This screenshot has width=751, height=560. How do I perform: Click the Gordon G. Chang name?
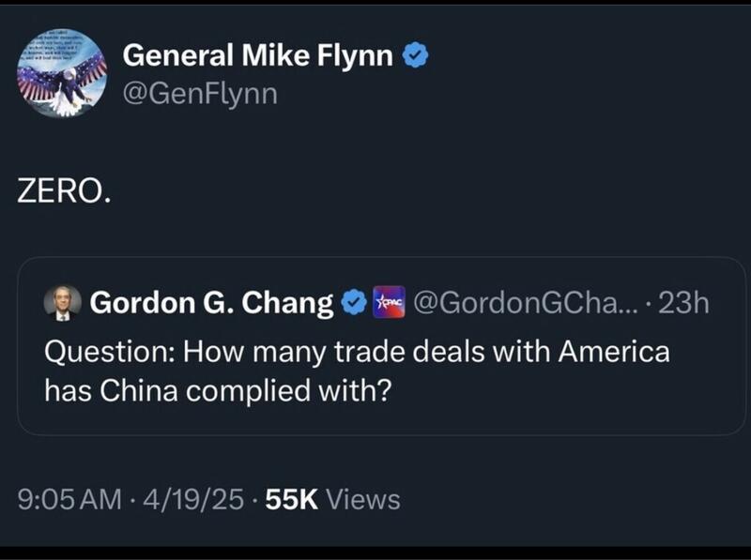coord(211,303)
